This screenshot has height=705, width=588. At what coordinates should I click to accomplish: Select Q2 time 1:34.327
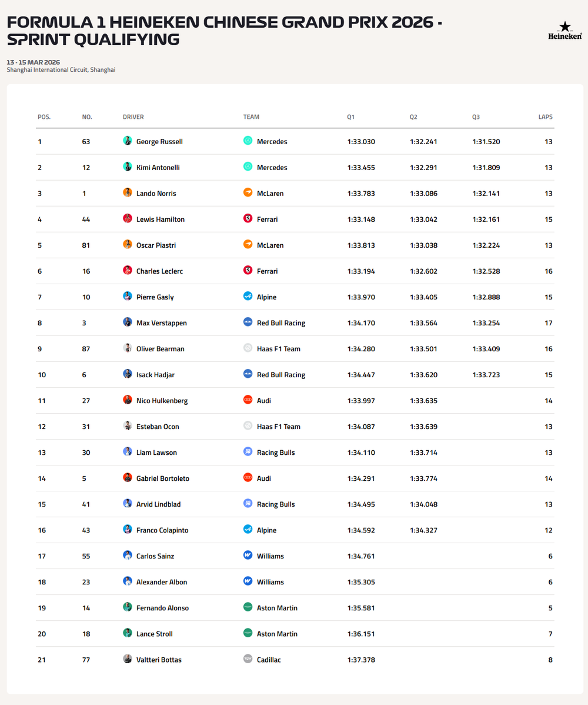423,531
